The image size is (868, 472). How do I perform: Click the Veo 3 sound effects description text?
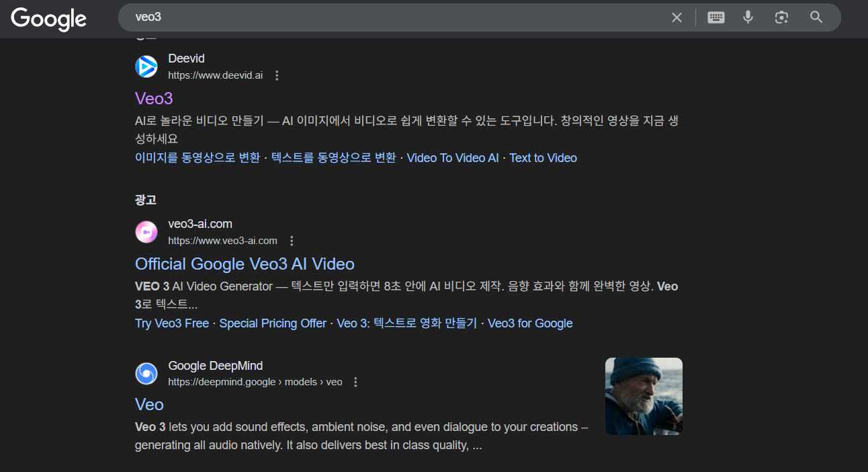click(x=361, y=436)
